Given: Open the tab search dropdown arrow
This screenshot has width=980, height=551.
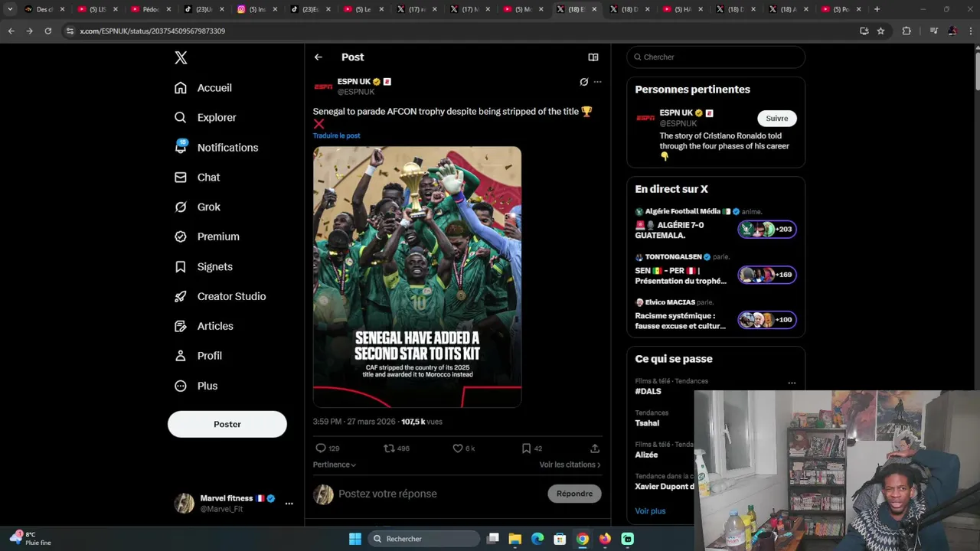Looking at the screenshot, I should pyautogui.click(x=10, y=9).
